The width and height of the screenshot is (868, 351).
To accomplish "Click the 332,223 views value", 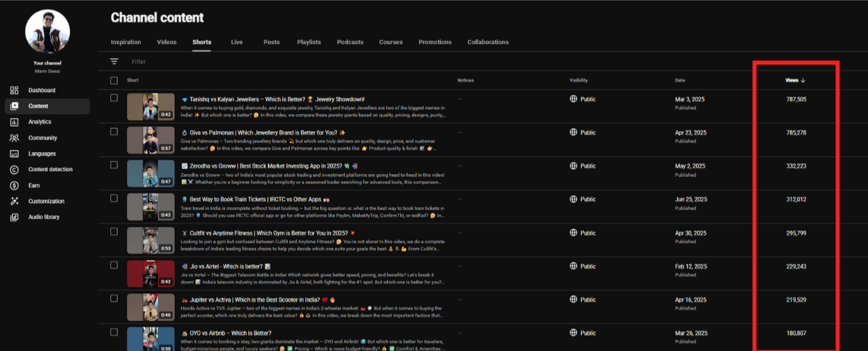I will (796, 166).
